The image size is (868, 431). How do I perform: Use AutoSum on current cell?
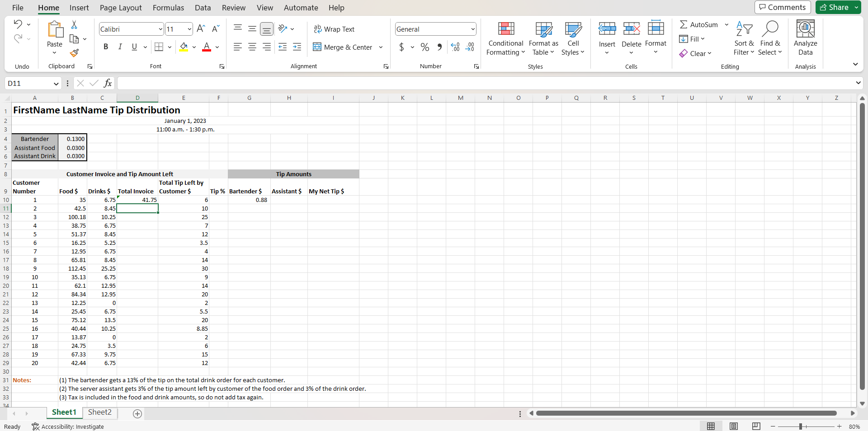(699, 24)
